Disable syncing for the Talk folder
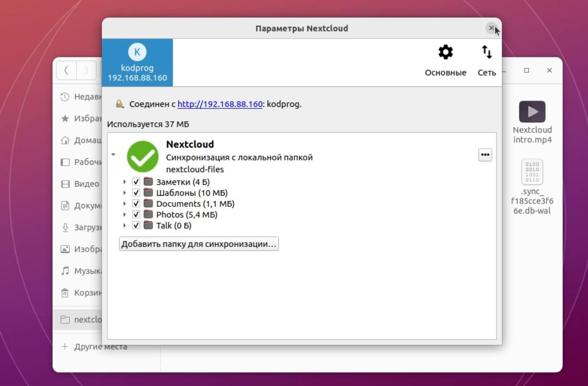 coord(136,225)
